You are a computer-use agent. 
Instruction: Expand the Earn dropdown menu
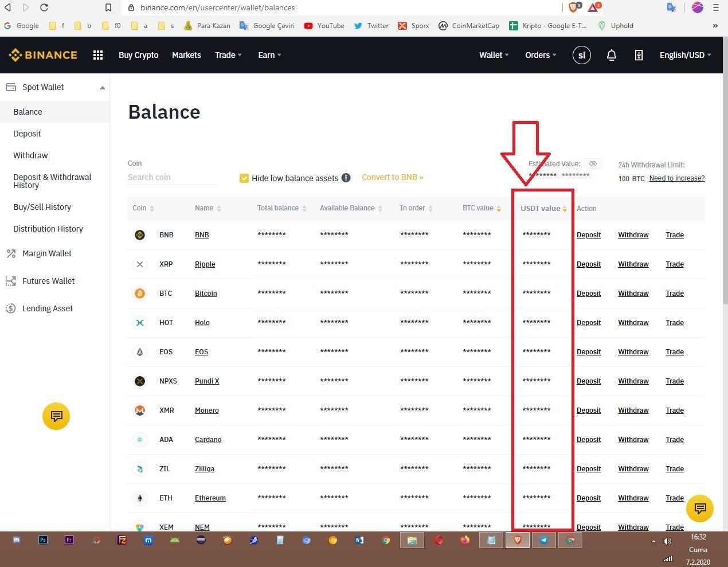(x=269, y=55)
